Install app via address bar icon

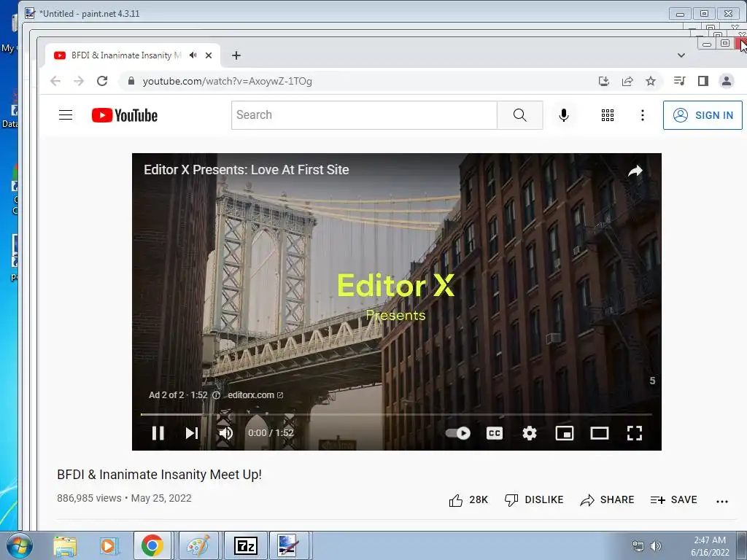(603, 81)
